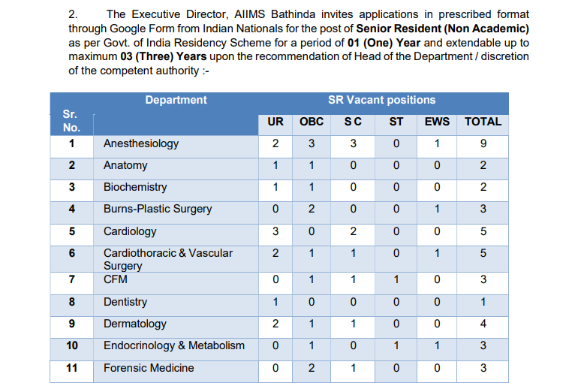Click Endocrinology & Metabolism ST value 1

396,345
